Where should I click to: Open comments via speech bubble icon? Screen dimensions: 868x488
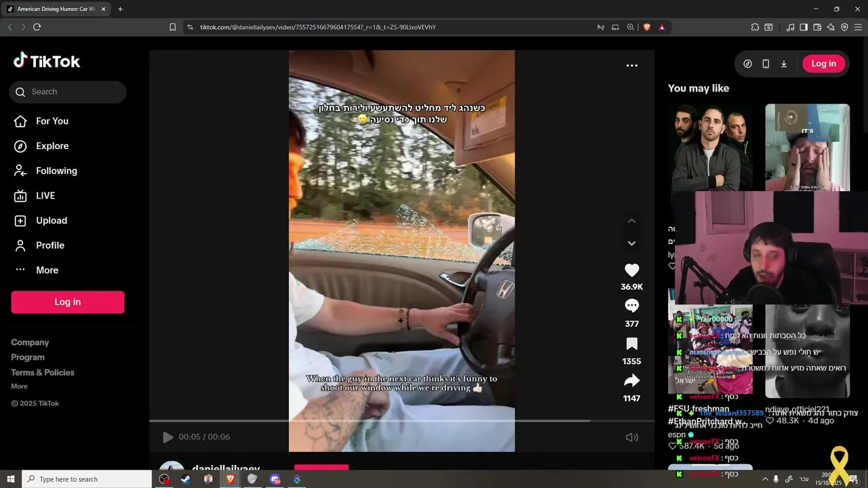pos(631,306)
